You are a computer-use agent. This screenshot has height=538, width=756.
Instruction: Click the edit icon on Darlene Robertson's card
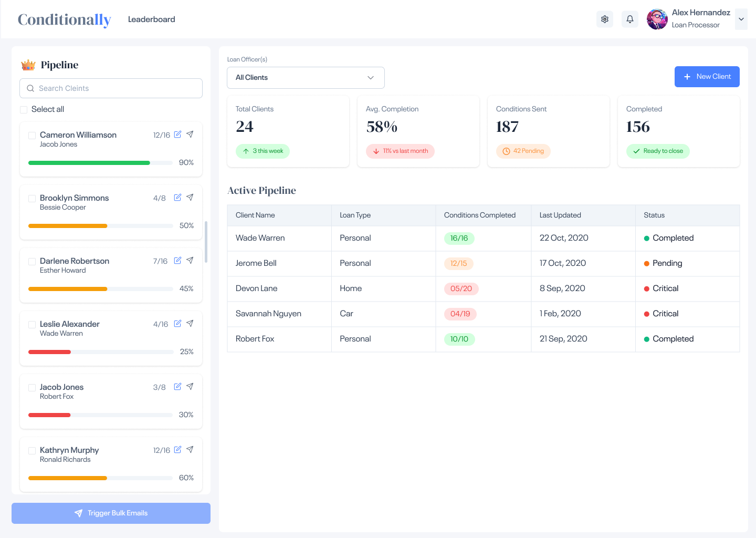[177, 260]
